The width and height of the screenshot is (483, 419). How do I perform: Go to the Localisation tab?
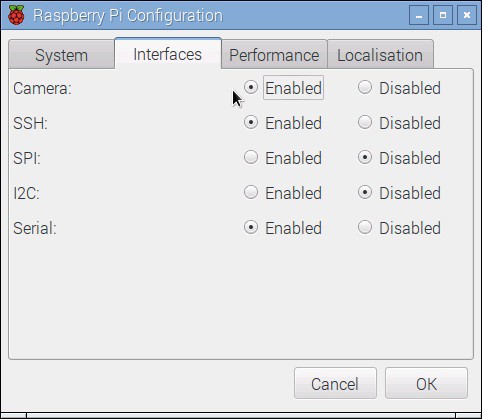point(380,55)
